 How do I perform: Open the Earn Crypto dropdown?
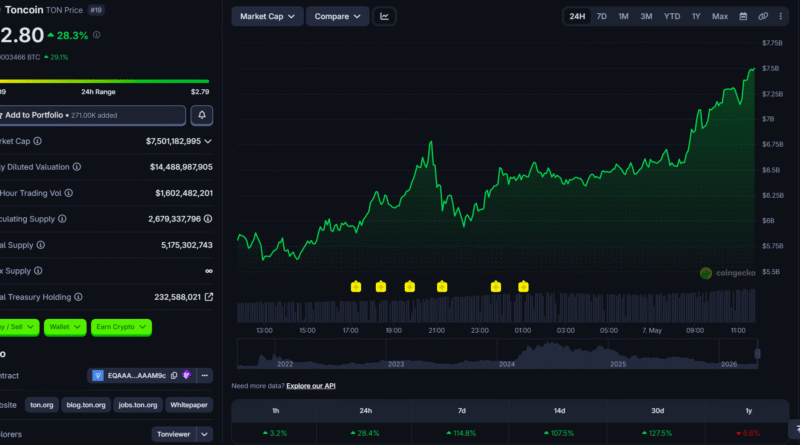coord(121,327)
